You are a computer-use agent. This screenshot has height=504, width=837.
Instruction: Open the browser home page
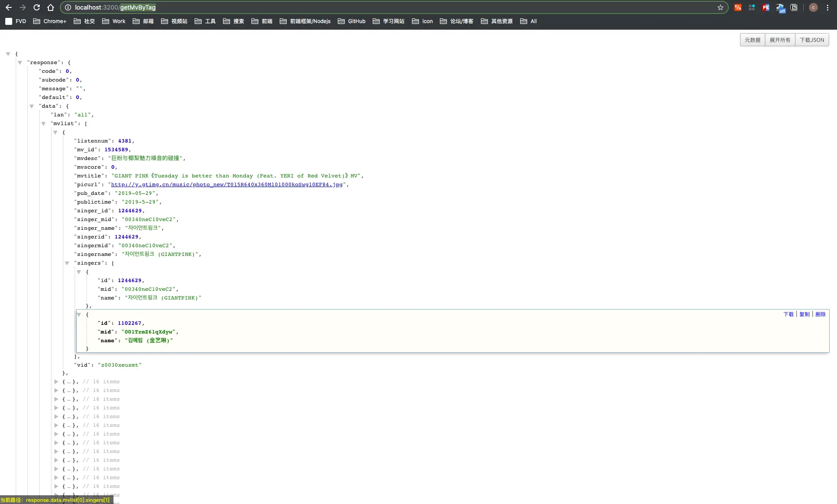coord(51,7)
